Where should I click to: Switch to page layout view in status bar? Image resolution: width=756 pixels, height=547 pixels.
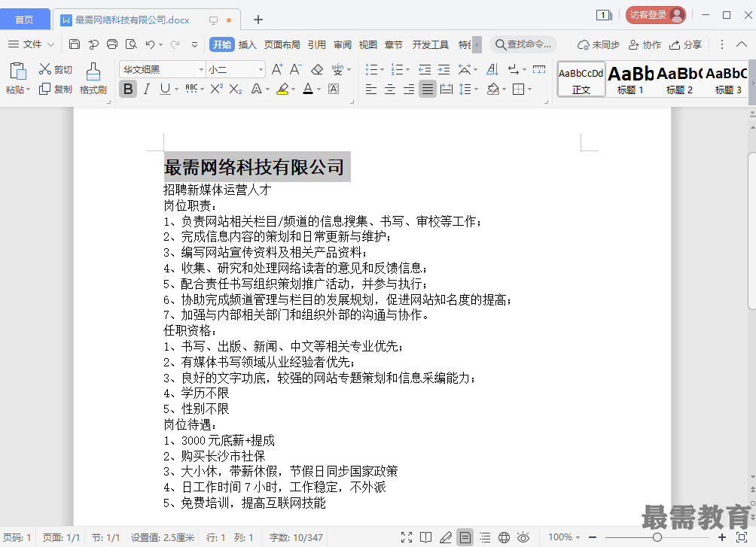click(465, 537)
